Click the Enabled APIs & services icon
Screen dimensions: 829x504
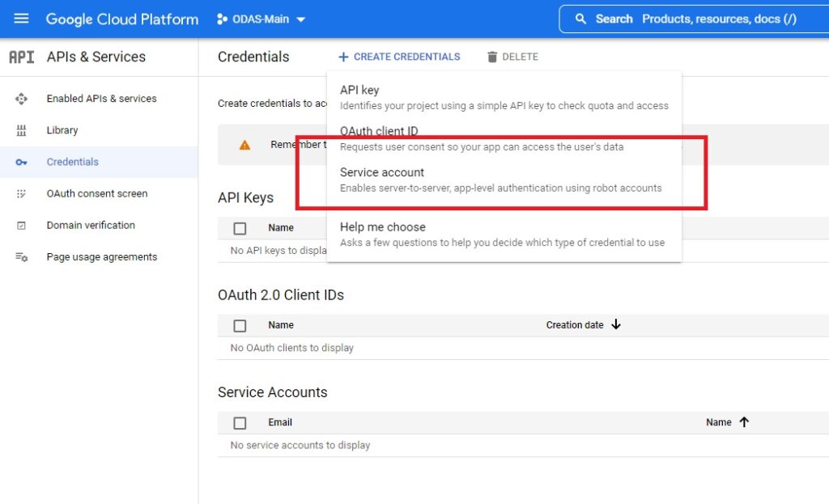click(x=21, y=99)
